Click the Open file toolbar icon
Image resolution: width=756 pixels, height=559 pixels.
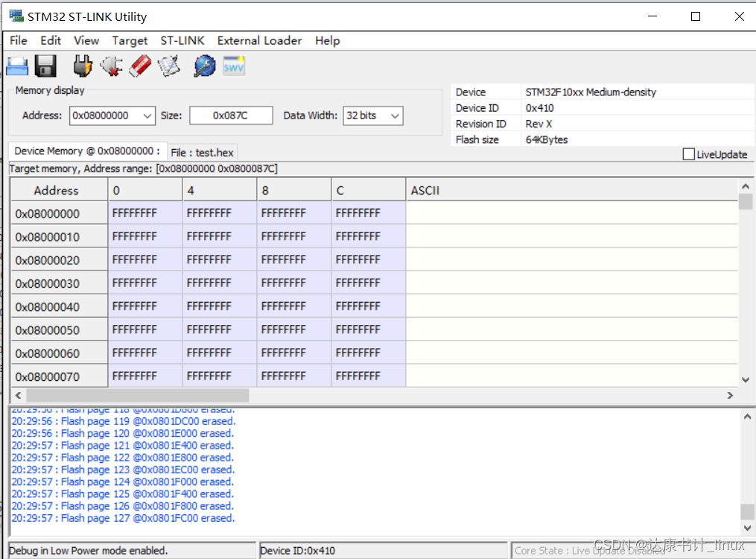click(17, 66)
